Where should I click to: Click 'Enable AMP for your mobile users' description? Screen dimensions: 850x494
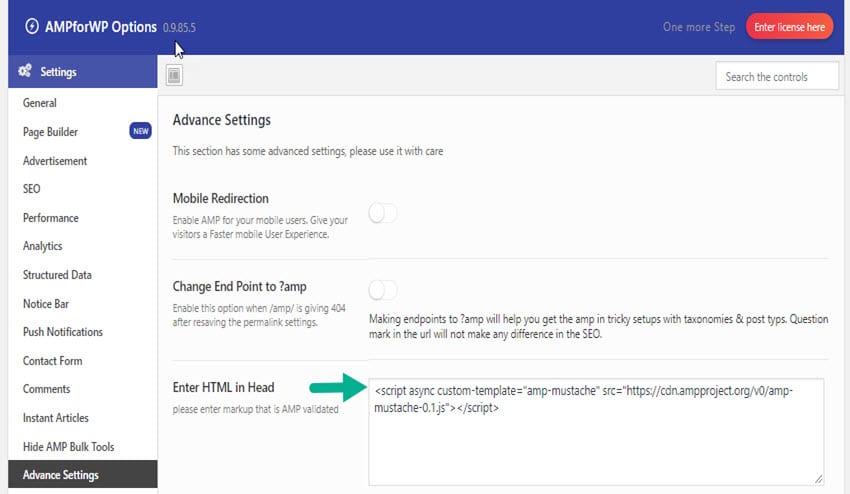click(x=260, y=227)
